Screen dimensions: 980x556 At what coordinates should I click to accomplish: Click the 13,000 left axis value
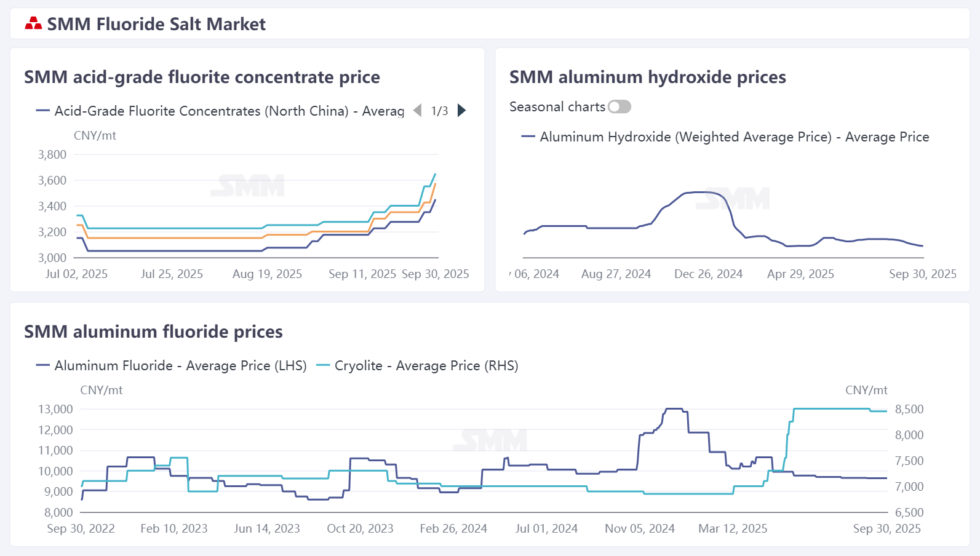click(x=55, y=409)
